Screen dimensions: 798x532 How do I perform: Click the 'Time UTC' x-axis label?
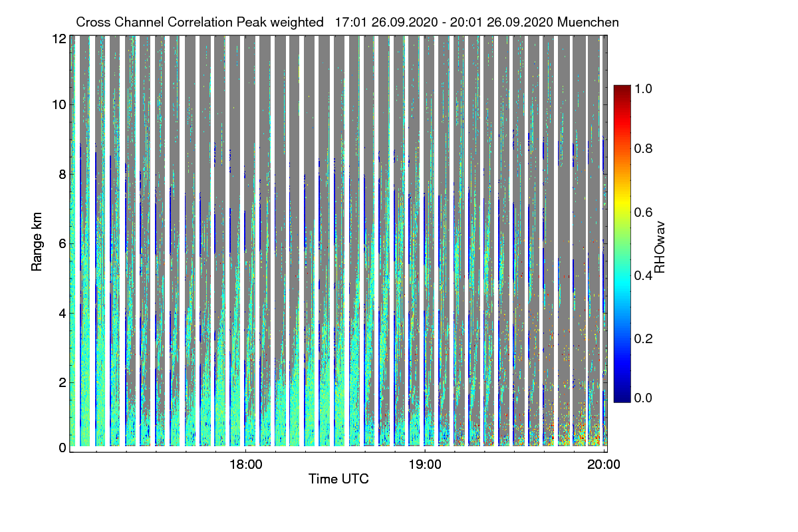(338, 479)
